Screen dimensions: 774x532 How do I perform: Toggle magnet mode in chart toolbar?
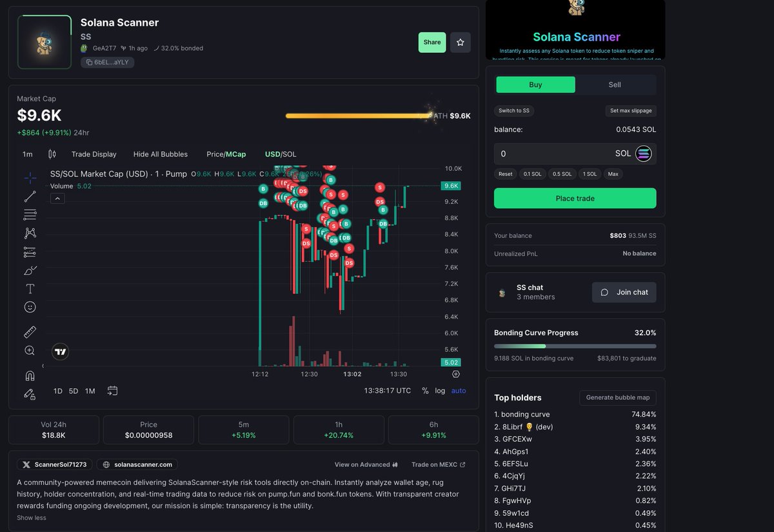(30, 375)
